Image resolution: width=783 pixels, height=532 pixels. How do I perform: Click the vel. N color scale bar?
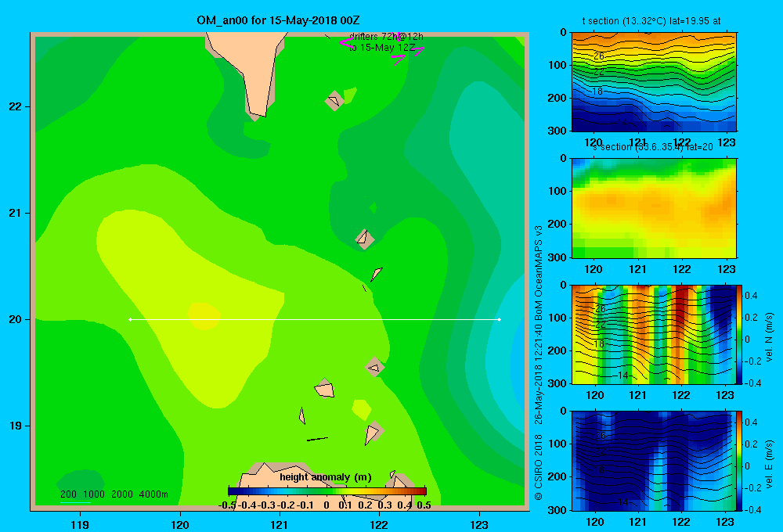pyautogui.click(x=739, y=334)
